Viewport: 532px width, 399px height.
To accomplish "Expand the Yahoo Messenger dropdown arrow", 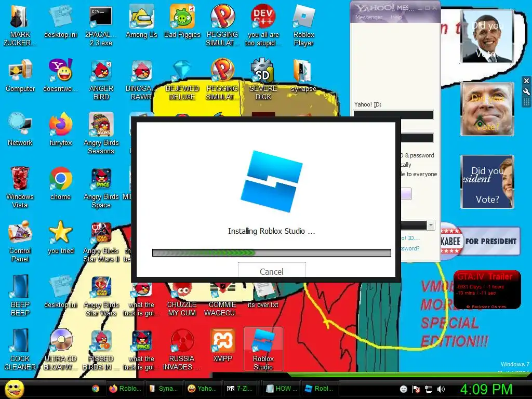I will pyautogui.click(x=431, y=225).
